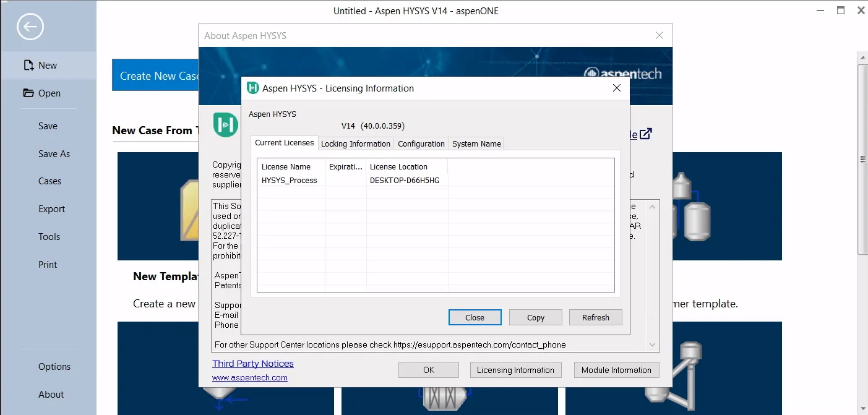Viewport: 868px width, 415px height.
Task: Open the Third Party Notices link
Action: [x=253, y=364]
